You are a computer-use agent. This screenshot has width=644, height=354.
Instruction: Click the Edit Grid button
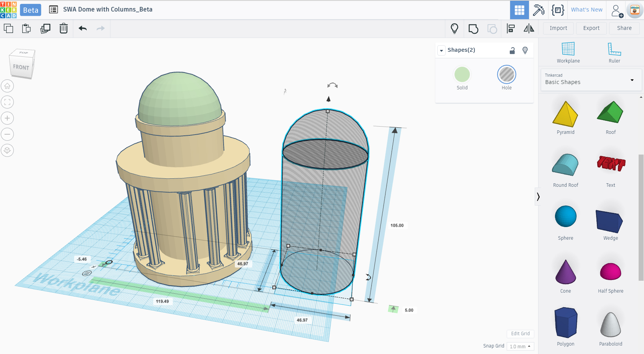click(x=520, y=334)
